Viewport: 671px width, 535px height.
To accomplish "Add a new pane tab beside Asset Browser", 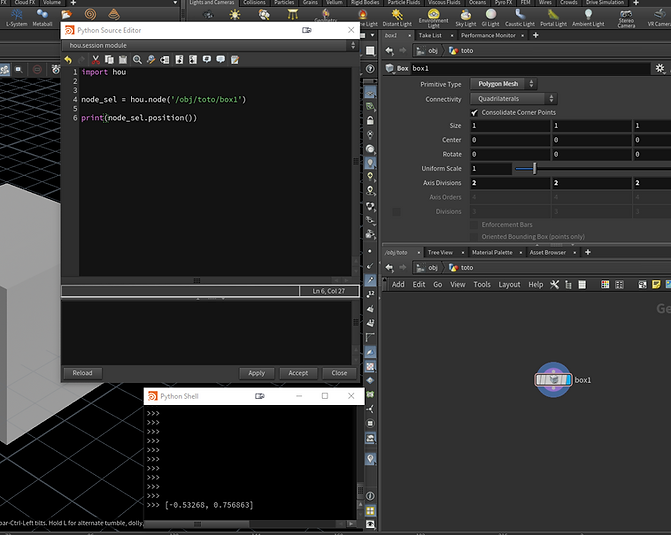I will (588, 253).
